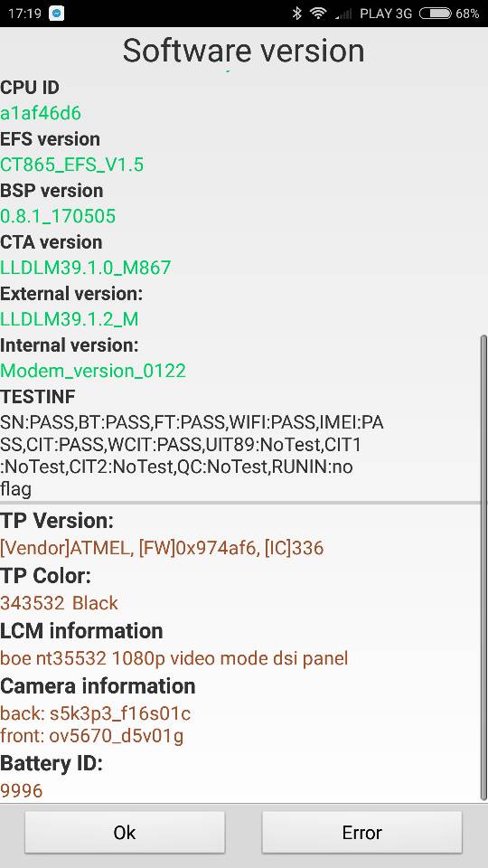Tap the 68% battery percentage

coord(467,14)
